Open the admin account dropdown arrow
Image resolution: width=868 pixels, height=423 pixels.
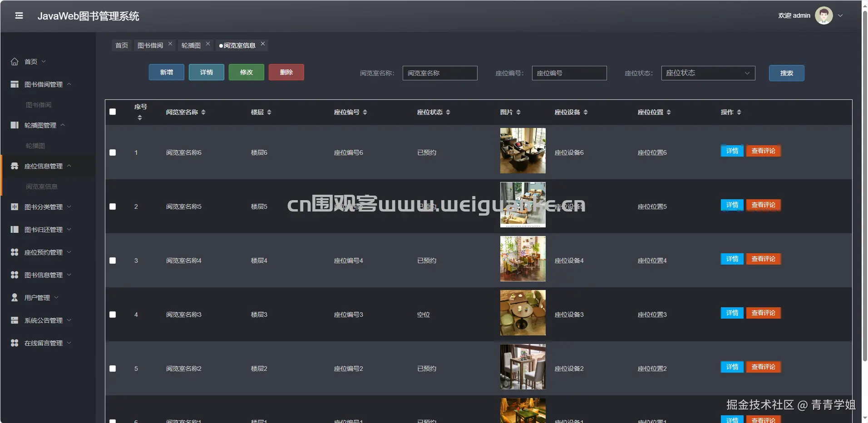pos(840,15)
